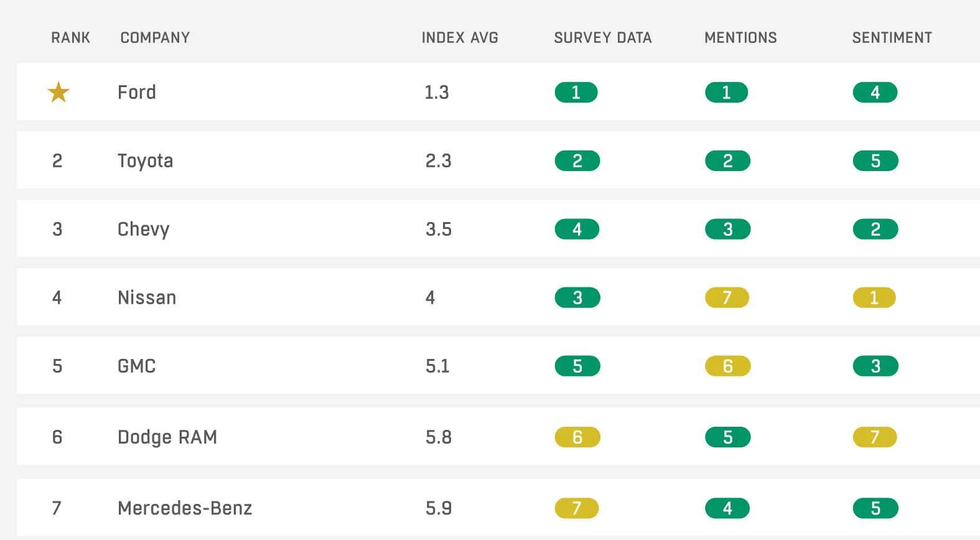Click Chevy's sentiment badge 2
The width and height of the screenshot is (980, 540).
(875, 229)
